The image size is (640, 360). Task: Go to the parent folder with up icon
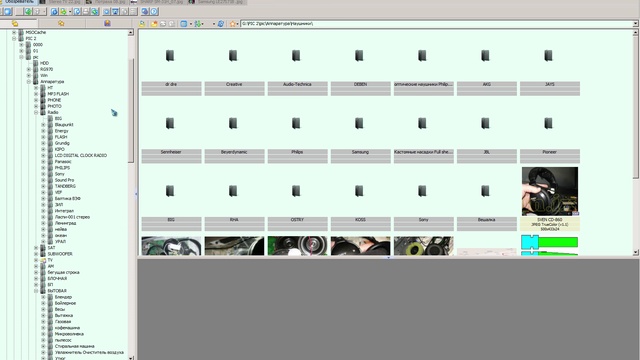[x=142, y=24]
